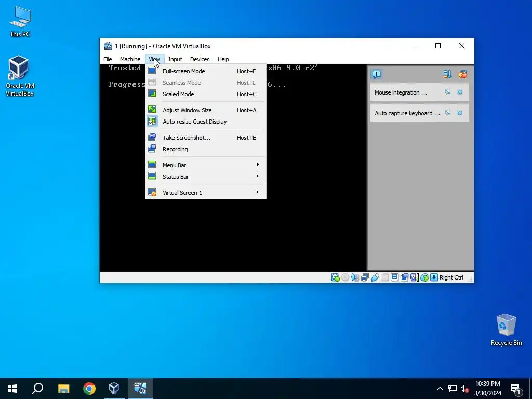Show hidden system tray icons

tap(440, 389)
